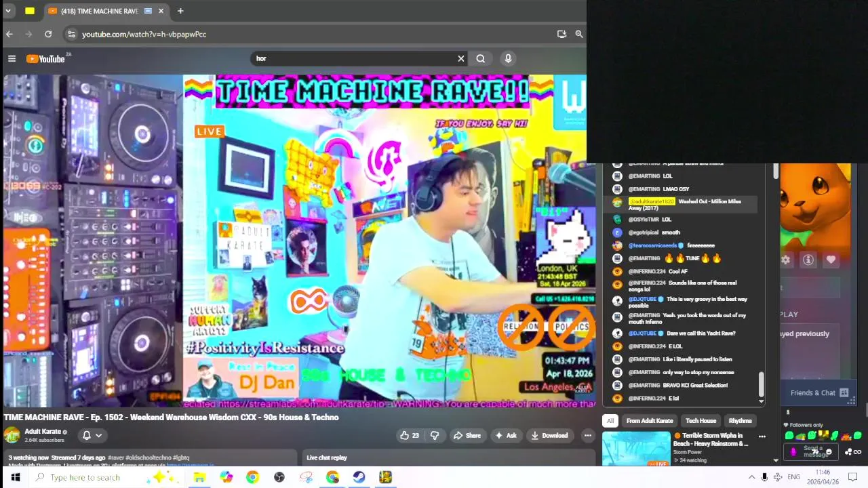Image resolution: width=868 pixels, height=488 pixels.
Task: Click the #oldschooltechno hashtag link
Action: click(x=149, y=457)
